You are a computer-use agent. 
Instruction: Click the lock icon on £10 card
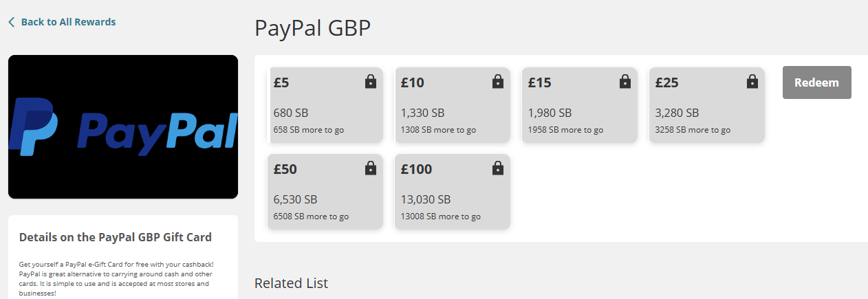[498, 82]
